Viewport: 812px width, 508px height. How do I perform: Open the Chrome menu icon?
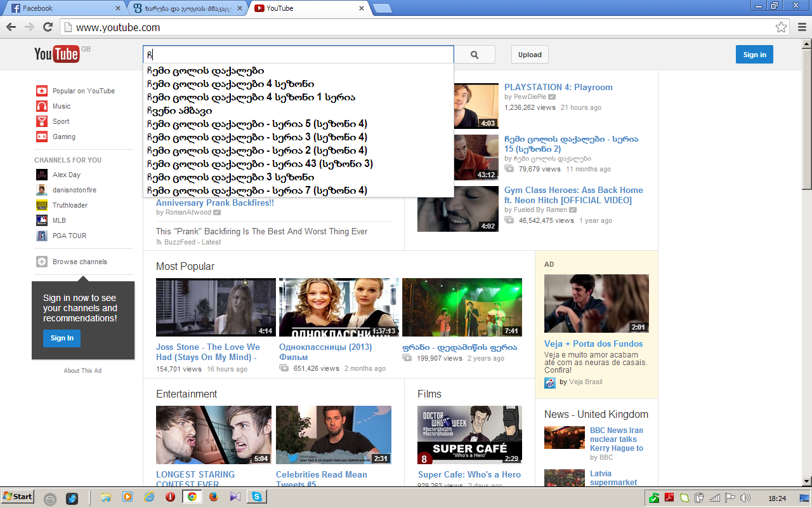pos(801,27)
